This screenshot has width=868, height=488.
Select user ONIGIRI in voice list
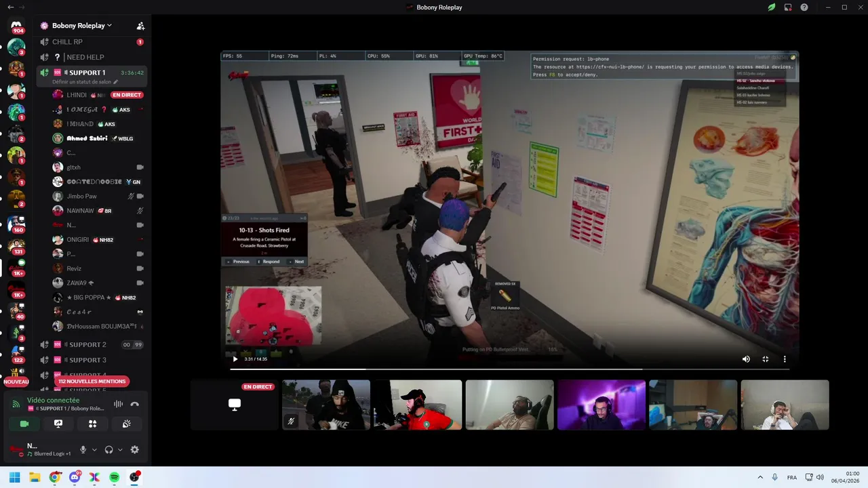[98, 239]
